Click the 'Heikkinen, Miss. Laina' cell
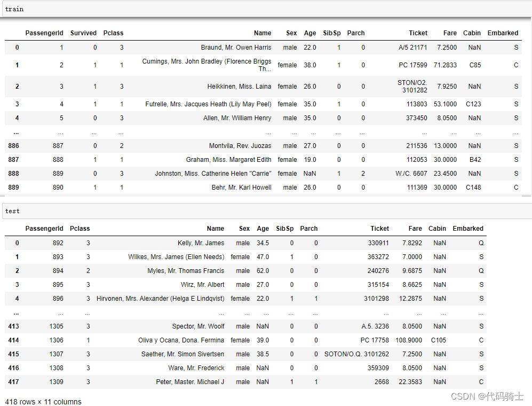 239,87
